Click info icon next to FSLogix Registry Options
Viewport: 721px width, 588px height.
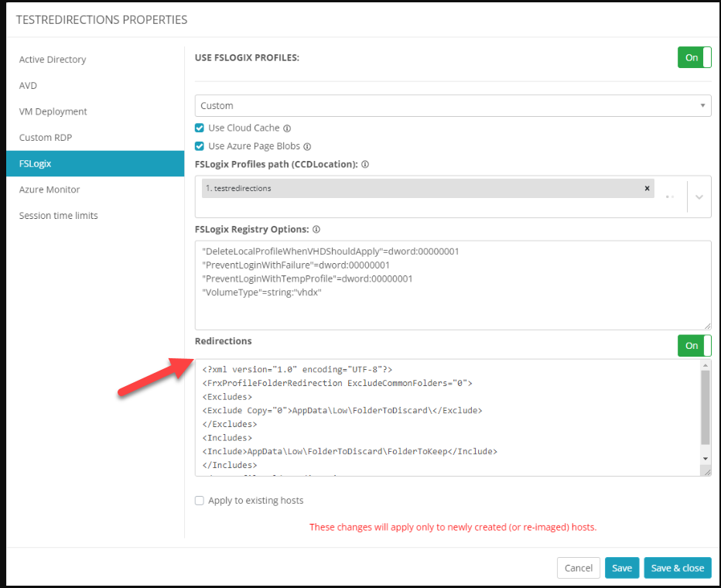pos(316,230)
